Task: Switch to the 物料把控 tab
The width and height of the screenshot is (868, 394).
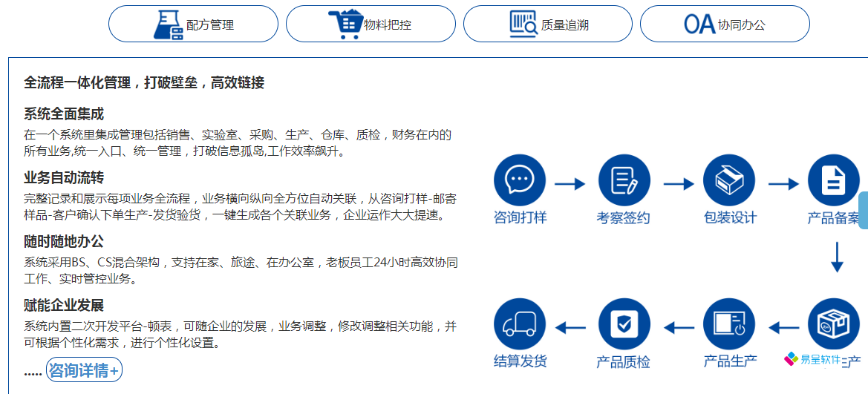Action: point(371,24)
